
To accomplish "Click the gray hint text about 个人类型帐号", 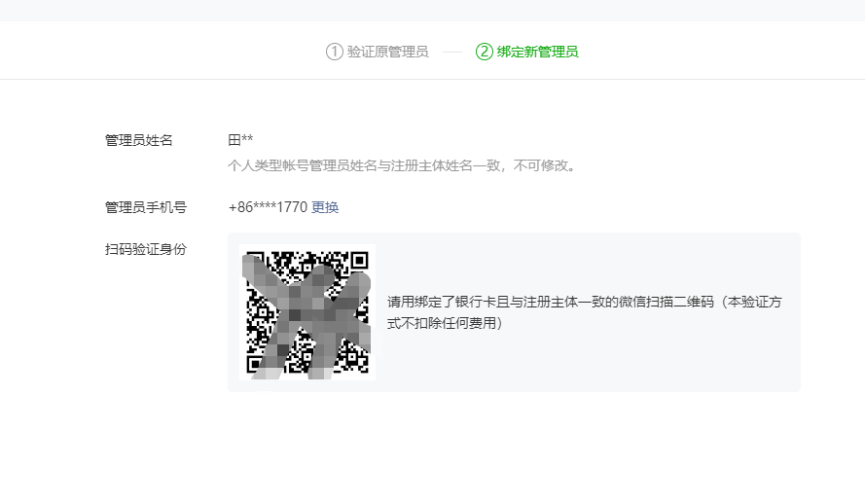I will (x=402, y=165).
